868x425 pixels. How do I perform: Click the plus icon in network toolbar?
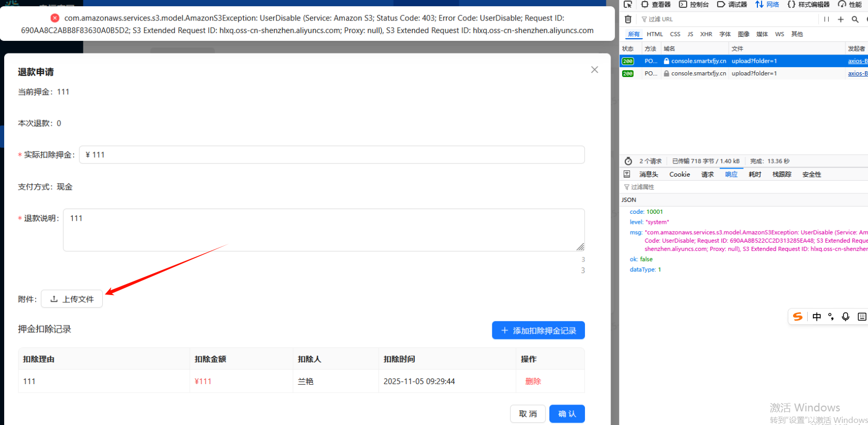click(x=841, y=19)
